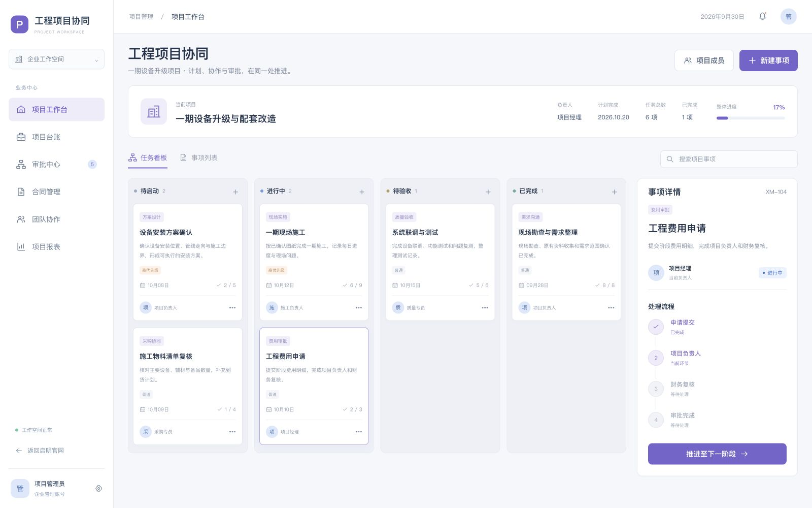Open 团队协作 in sidebar
This screenshot has width=812, height=508.
pyautogui.click(x=56, y=219)
